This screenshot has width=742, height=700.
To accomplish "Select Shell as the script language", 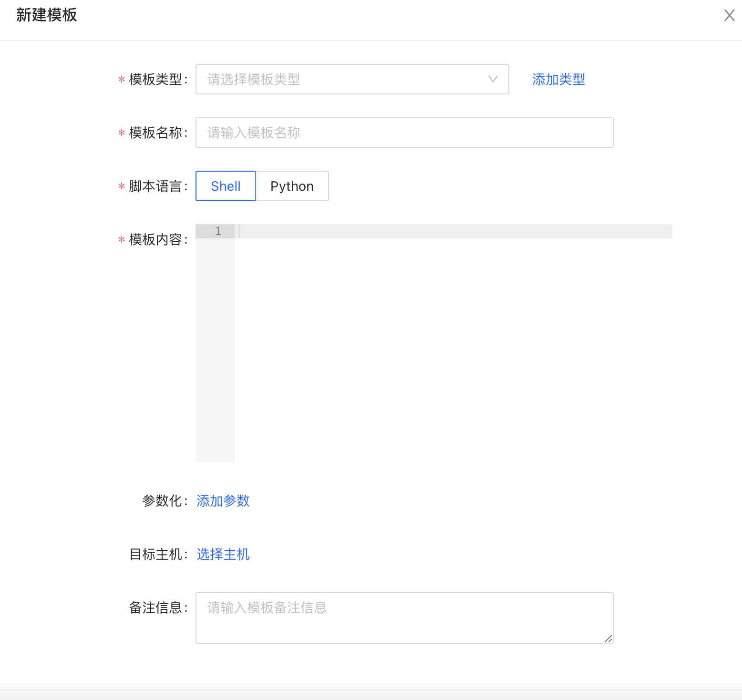I will (225, 186).
